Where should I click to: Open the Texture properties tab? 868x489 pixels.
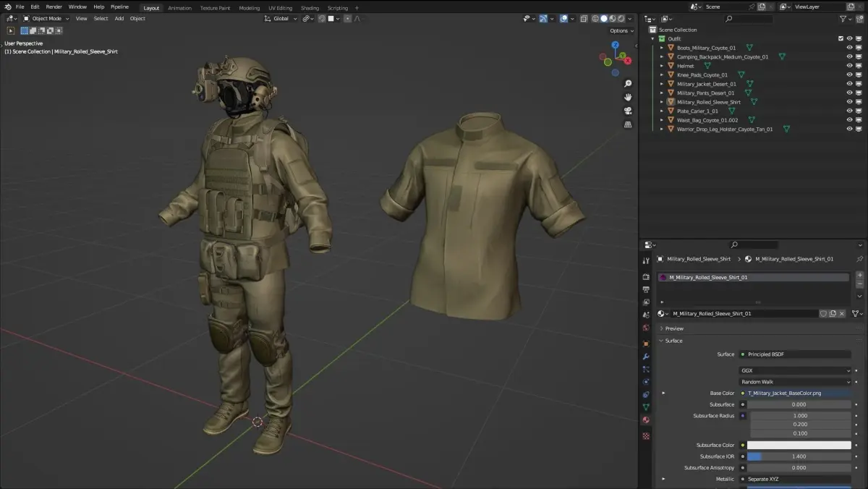(x=646, y=436)
